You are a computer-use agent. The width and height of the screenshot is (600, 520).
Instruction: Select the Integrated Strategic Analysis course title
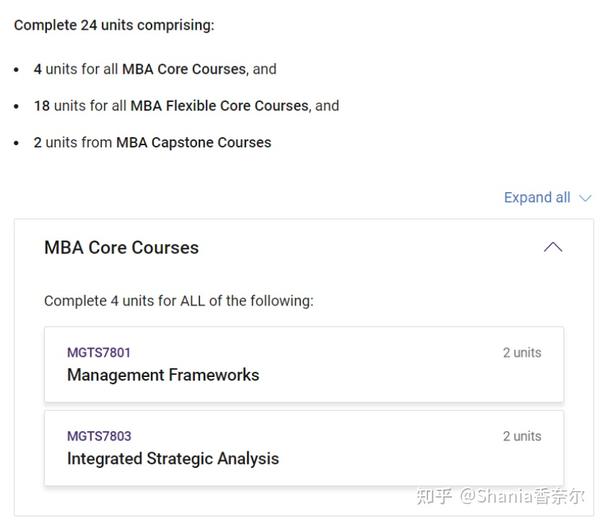(172, 459)
